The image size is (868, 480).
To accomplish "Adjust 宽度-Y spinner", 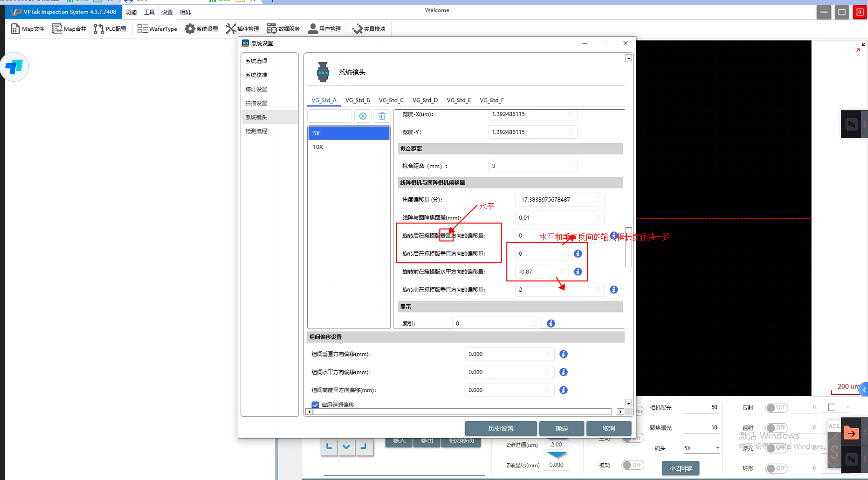I will [571, 132].
